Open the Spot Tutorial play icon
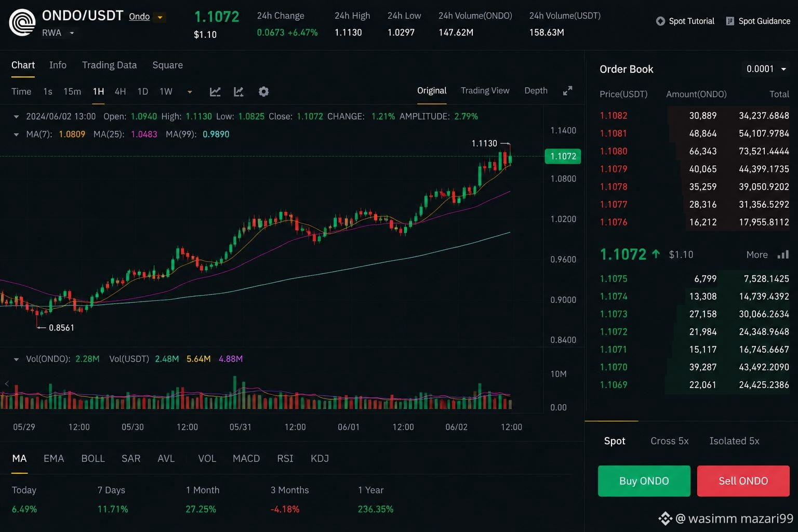This screenshot has width=798, height=532. (x=660, y=21)
